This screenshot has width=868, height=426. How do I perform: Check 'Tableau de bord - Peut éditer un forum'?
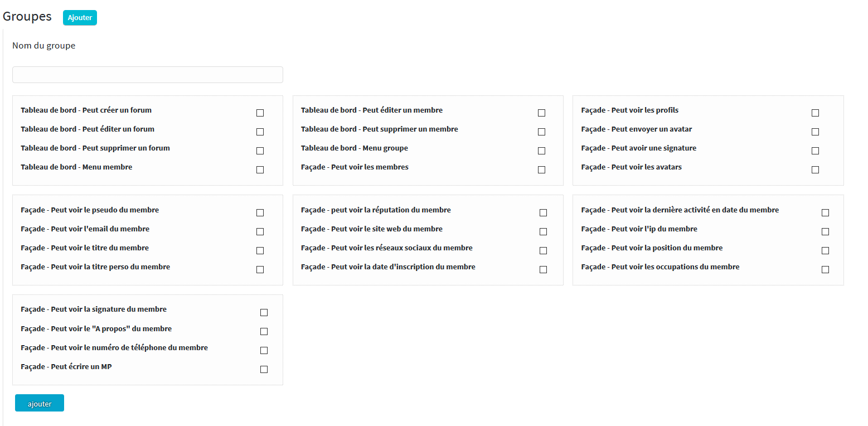(260, 132)
